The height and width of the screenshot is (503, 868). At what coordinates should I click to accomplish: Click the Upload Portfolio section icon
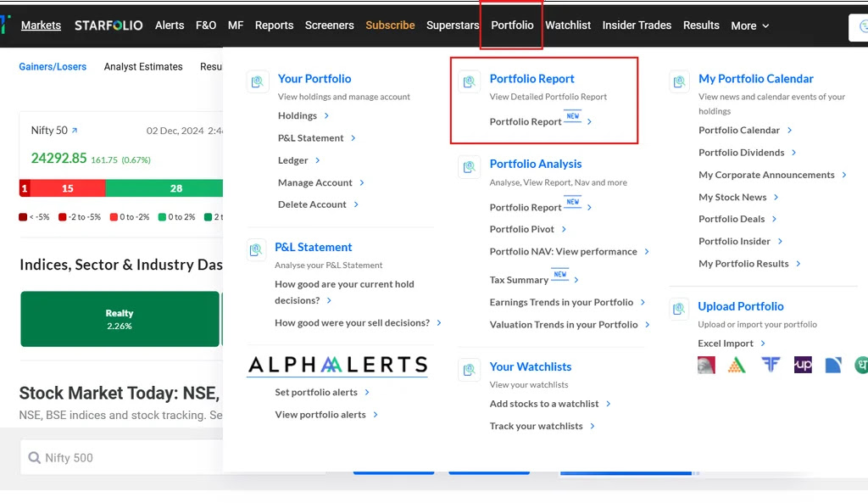pos(679,309)
